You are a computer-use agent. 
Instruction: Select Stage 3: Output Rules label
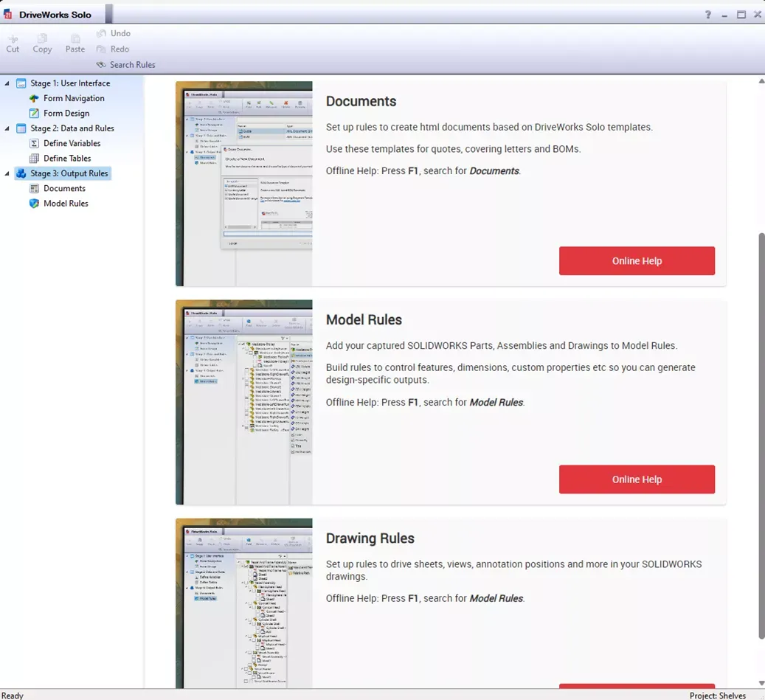click(69, 173)
